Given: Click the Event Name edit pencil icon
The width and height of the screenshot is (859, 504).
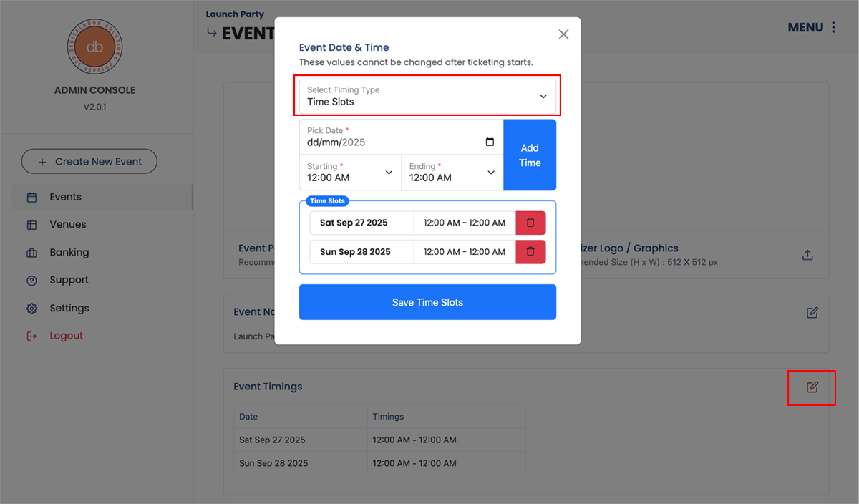Looking at the screenshot, I should coord(812,313).
